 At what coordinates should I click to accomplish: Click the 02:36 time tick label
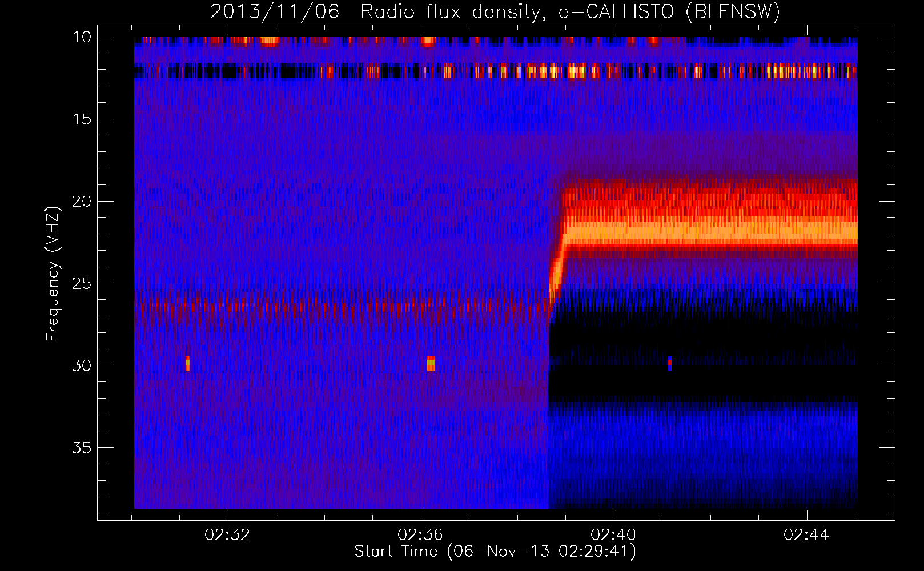420,535
